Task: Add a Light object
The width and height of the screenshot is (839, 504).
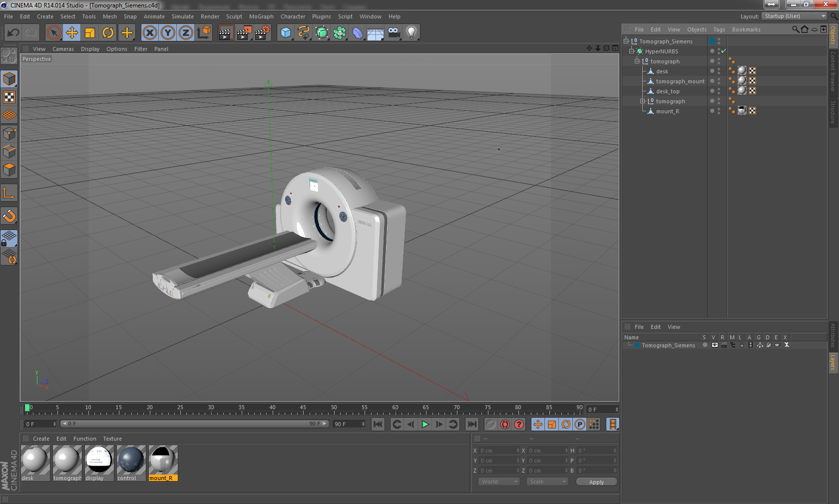Action: pyautogui.click(x=412, y=33)
